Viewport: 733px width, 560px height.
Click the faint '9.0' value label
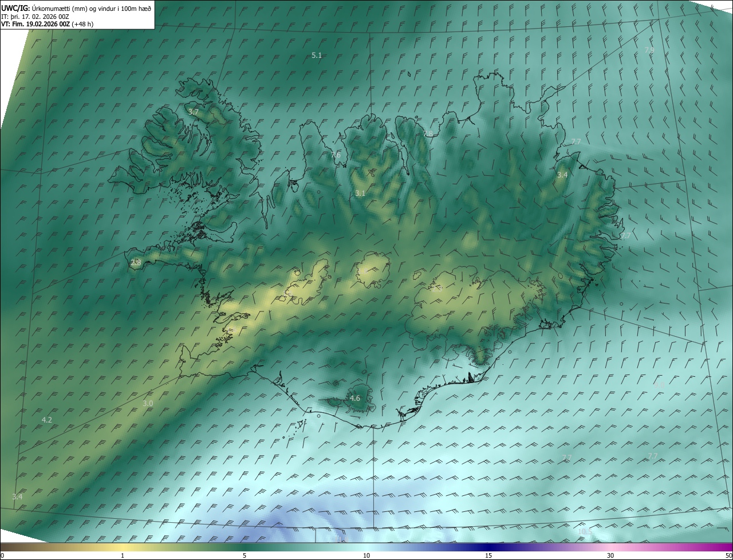tap(660, 385)
